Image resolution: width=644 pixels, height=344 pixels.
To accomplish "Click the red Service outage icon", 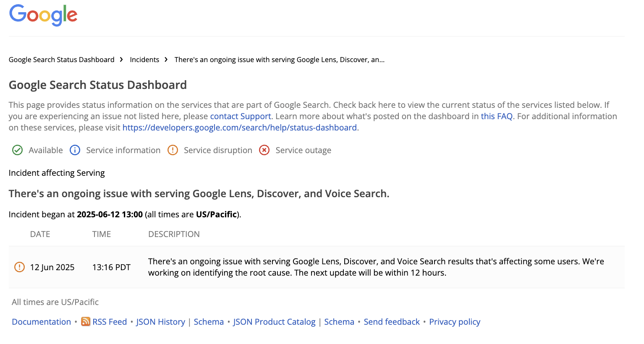I will (x=264, y=150).
